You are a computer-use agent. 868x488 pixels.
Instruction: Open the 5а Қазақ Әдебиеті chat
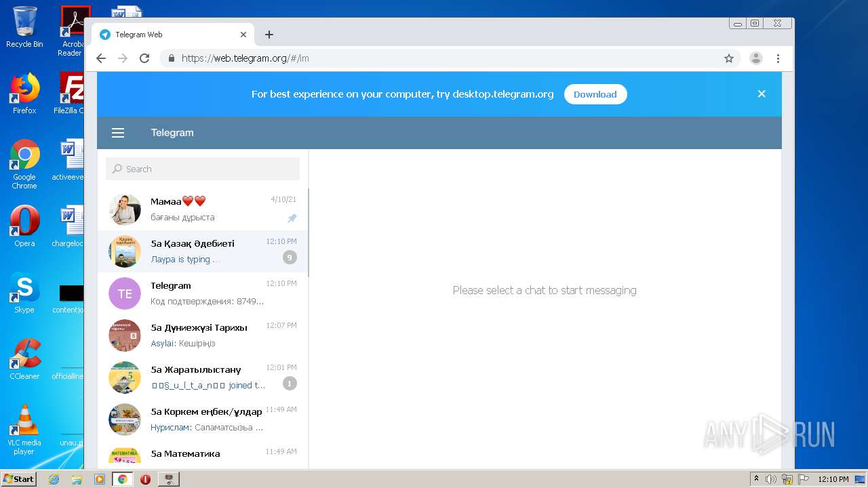[203, 251]
